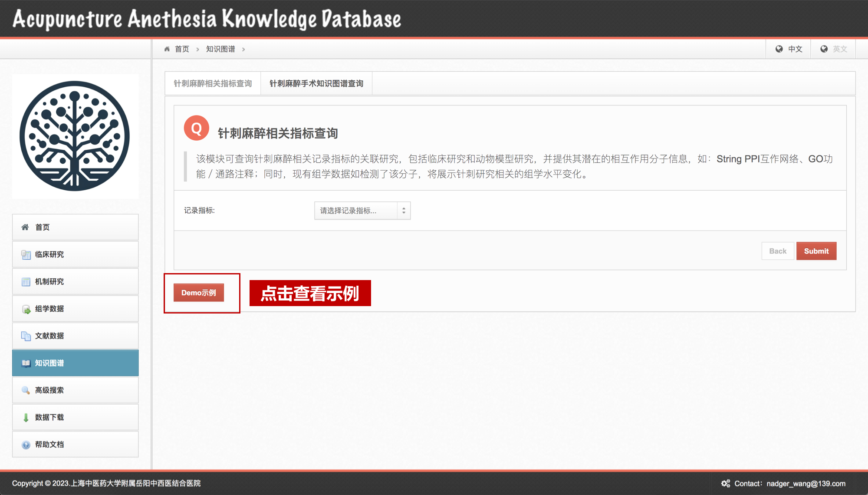The width and height of the screenshot is (868, 495).
Task: Open 临床研究 in sidebar menu
Action: point(49,254)
